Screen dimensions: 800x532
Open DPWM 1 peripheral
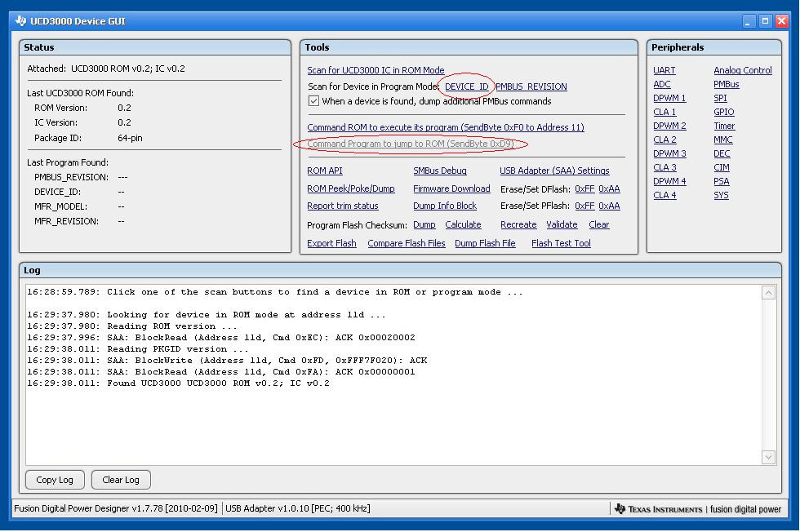click(x=669, y=98)
